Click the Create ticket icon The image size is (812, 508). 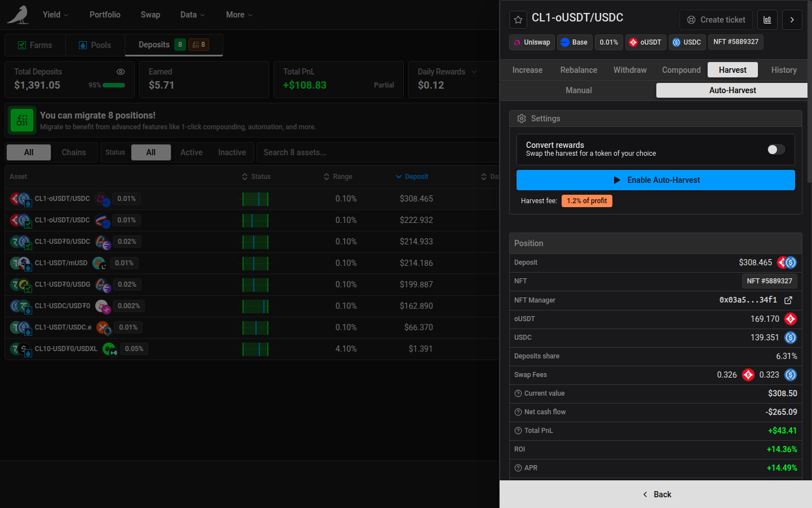[691, 20]
